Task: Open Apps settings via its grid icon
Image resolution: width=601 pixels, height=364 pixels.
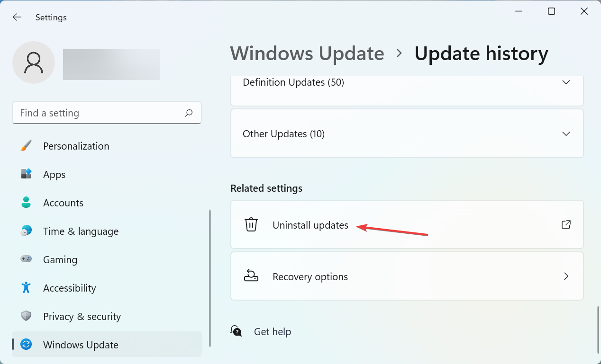Action: point(27,174)
